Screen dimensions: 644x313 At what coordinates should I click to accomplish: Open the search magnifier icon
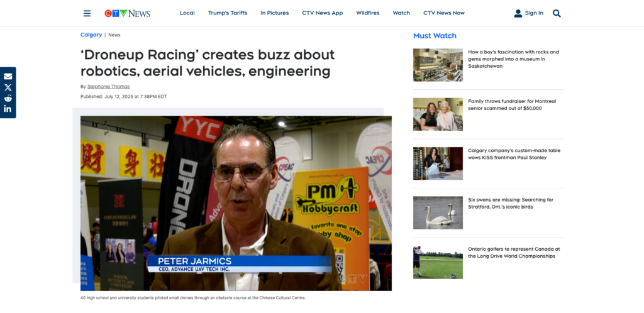557,13
